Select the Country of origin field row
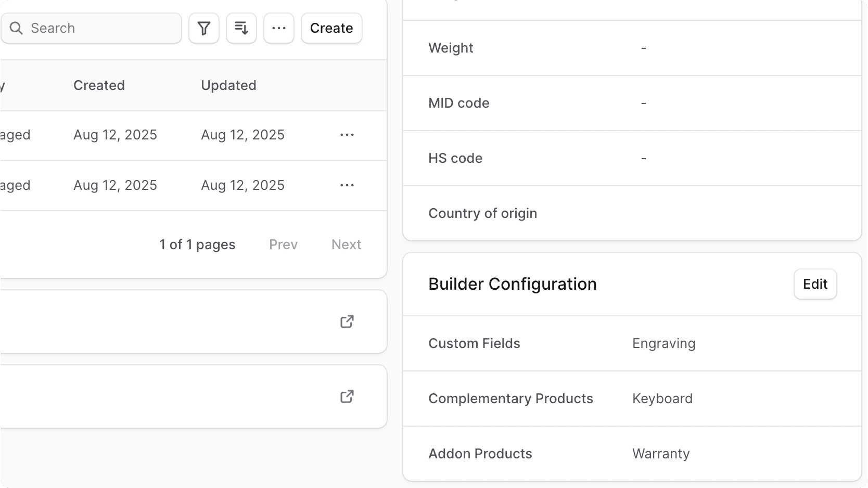The height and width of the screenshot is (488, 868). tap(482, 213)
